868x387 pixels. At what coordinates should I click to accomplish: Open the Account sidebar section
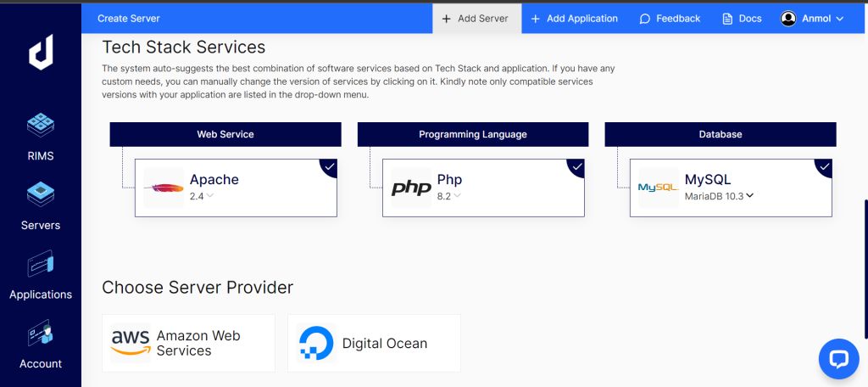tap(41, 345)
